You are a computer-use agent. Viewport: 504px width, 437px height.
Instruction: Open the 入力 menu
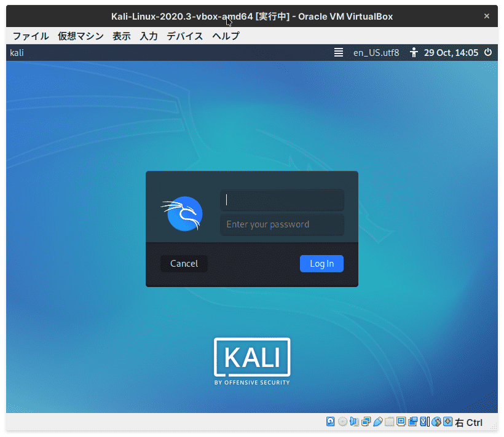149,36
